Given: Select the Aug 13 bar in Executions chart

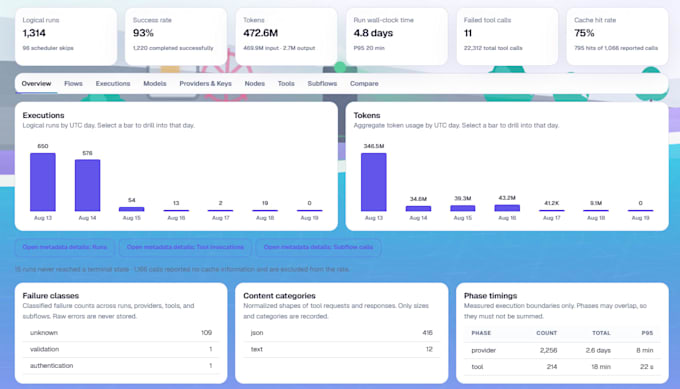Looking at the screenshot, I should pyautogui.click(x=43, y=182).
